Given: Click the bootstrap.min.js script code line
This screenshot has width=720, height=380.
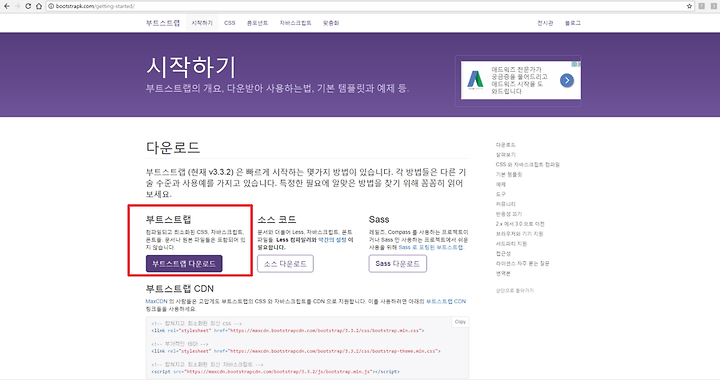Looking at the screenshot, I should pos(275,372).
